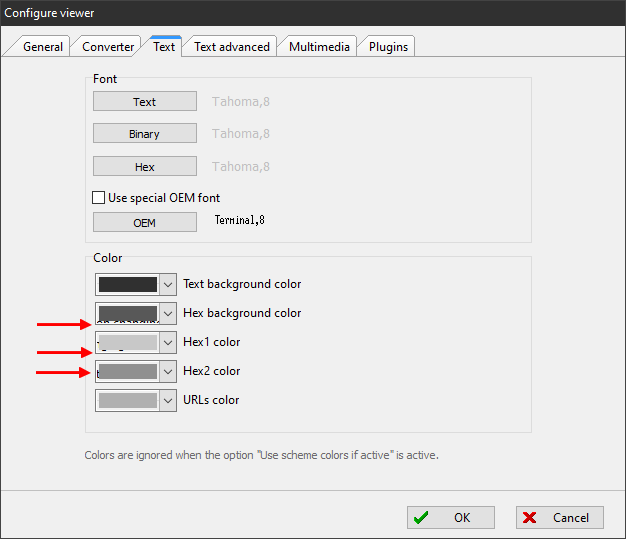
Task: Click the Terminal,8 OEM font label
Action: (x=240, y=220)
